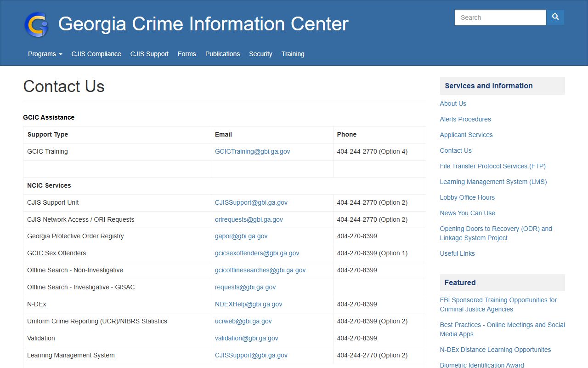Click Georgia Protective Order Registry cell
The image size is (588, 368).
click(x=117, y=236)
